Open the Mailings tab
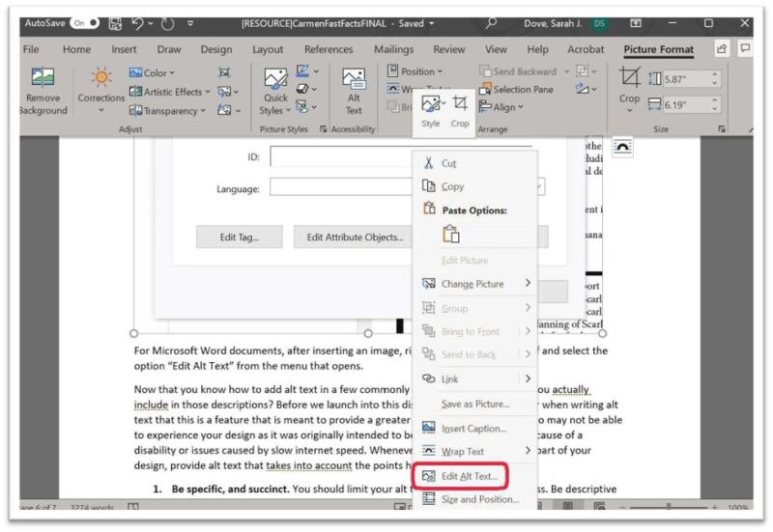The height and width of the screenshot is (532, 773). point(393,49)
